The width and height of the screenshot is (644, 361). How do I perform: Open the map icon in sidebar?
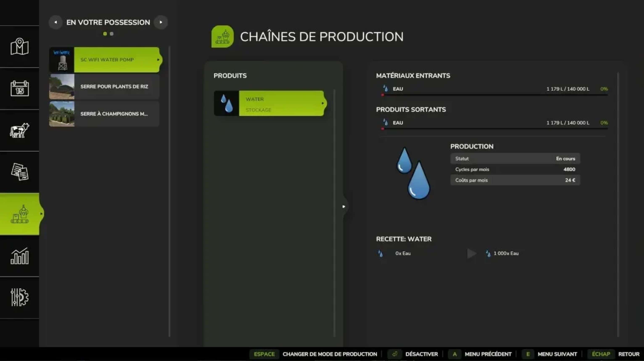pos(20,46)
